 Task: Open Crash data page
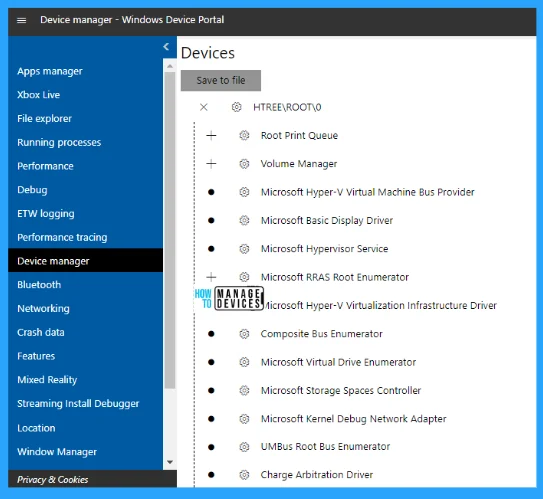pyautogui.click(x=41, y=332)
